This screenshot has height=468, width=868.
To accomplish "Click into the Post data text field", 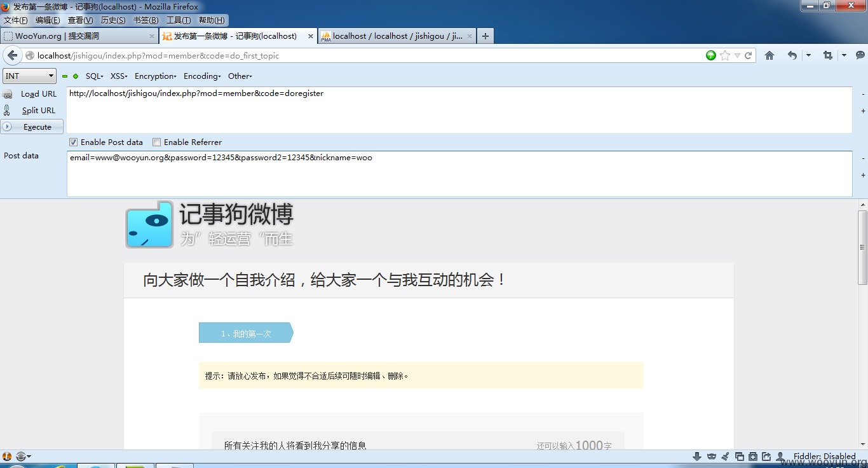I will tap(459, 174).
